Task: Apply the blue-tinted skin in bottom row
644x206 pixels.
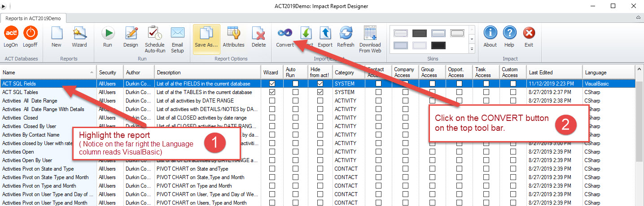Action: click(400, 45)
